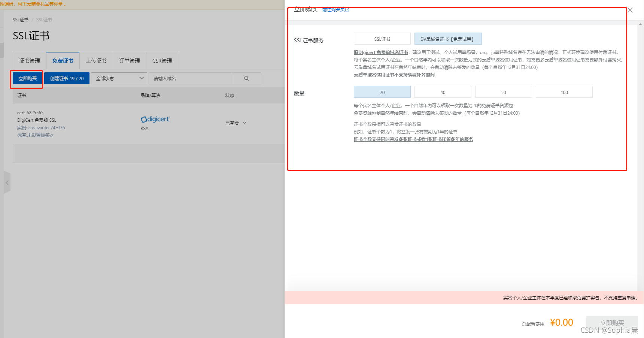Image resolution: width=644 pixels, height=338 pixels.
Task: Click SSL证书 breadcrumb link
Action: click(21, 20)
